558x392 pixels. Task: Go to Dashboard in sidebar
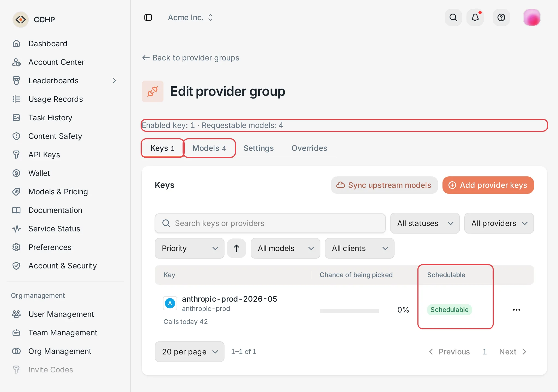tap(65, 44)
